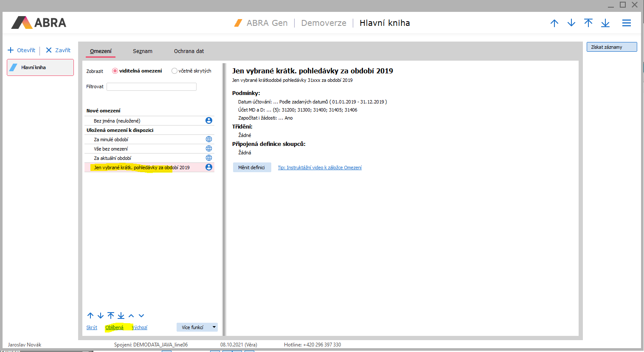Click the header jump-to-first arrow icon
This screenshot has height=352, width=644.
(588, 23)
